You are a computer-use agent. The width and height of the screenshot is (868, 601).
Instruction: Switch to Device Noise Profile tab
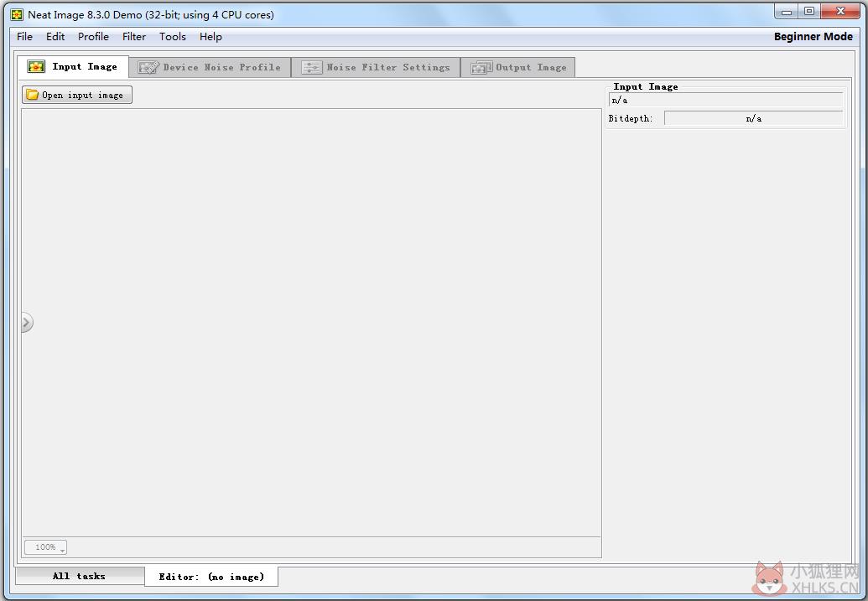click(210, 68)
